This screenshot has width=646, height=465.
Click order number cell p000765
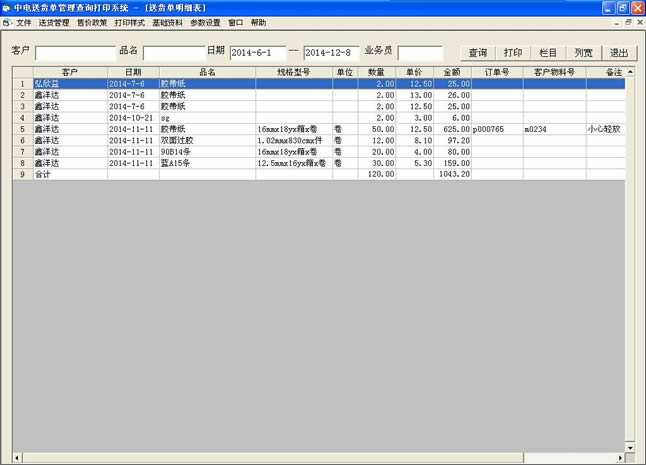(497, 129)
